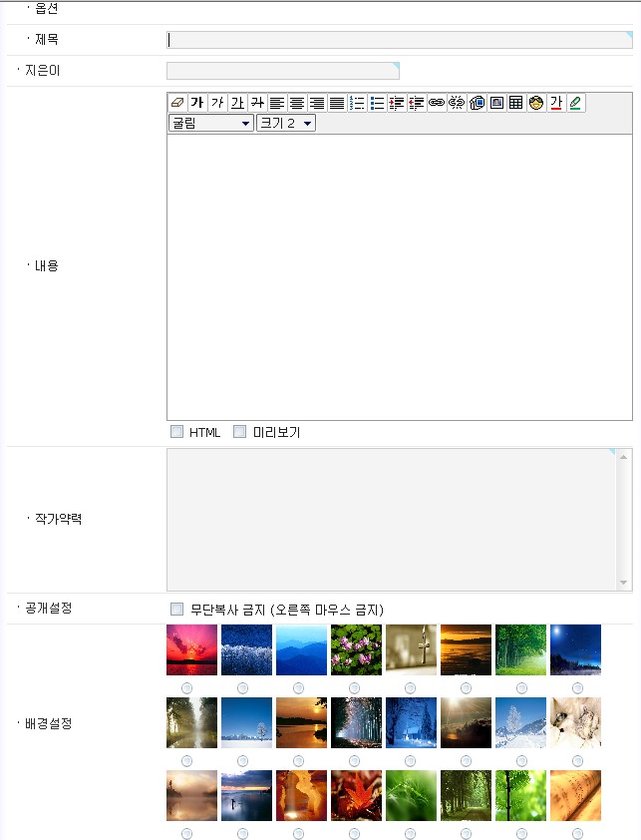Select radio under sheet music background
This screenshot has width=641, height=840.
577,834
